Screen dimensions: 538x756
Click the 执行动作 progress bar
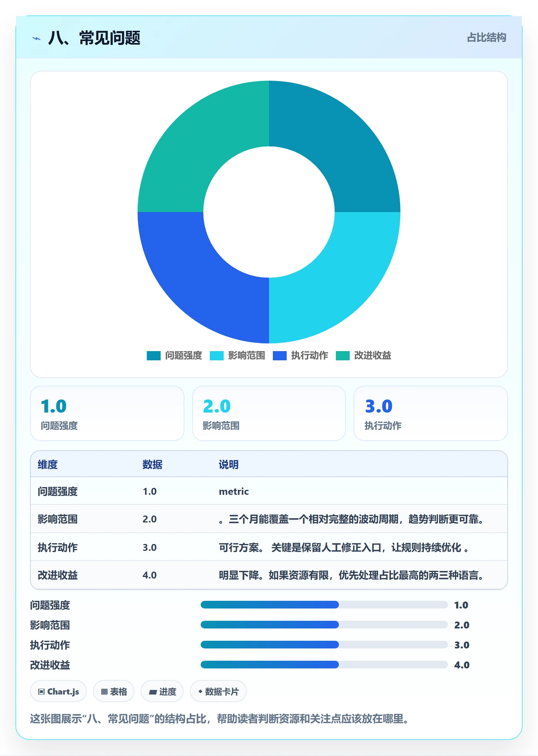pyautogui.click(x=324, y=645)
